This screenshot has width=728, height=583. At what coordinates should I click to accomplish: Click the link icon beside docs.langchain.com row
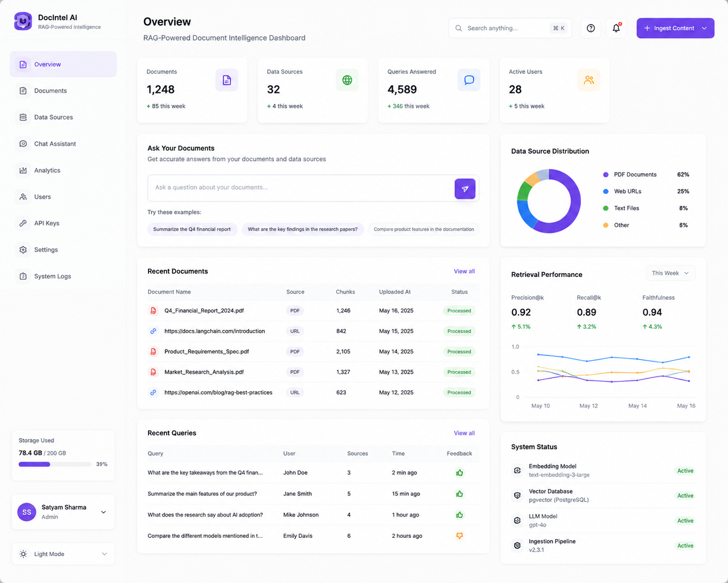coord(153,331)
